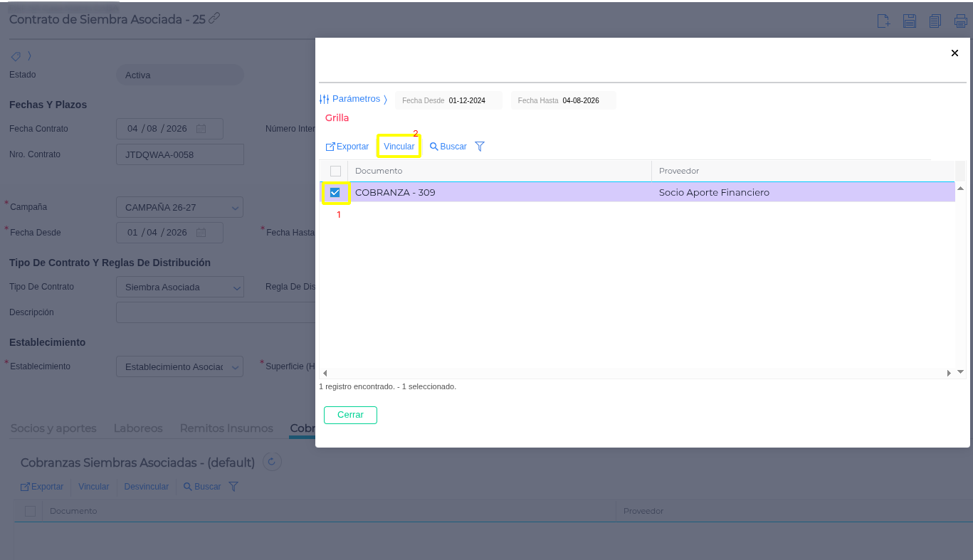Screen dimensions: 973x560
Task: Toggle select-all checkbox in background Cobranzas grid
Action: click(x=30, y=511)
